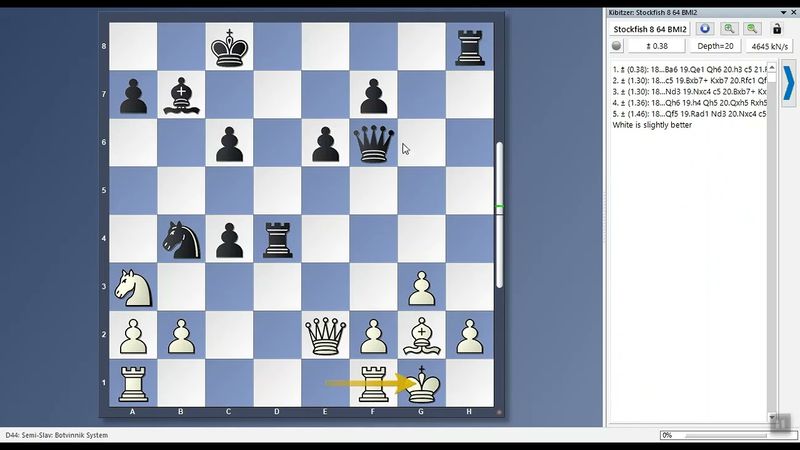The width and height of the screenshot is (800, 450).
Task: Select the white queen on e2
Action: click(326, 336)
